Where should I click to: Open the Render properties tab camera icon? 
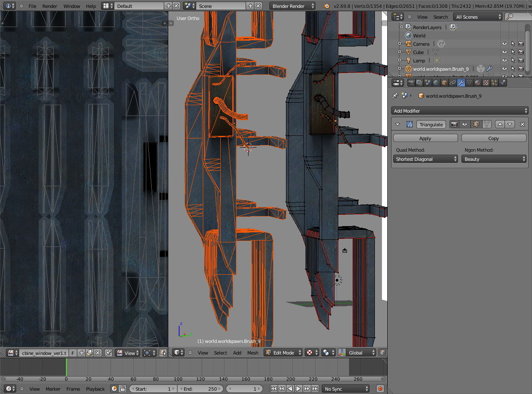coord(411,83)
